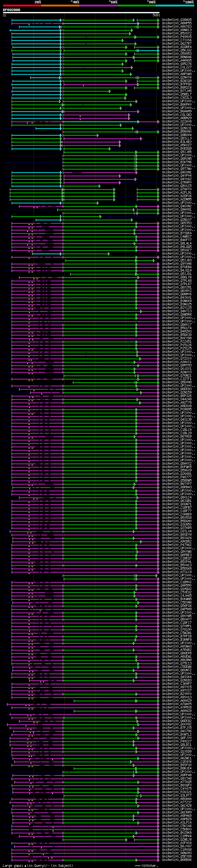Select the UniRef100_A8PSW9 label
The height and width of the screenshot is (868, 197).
tap(177, 74)
